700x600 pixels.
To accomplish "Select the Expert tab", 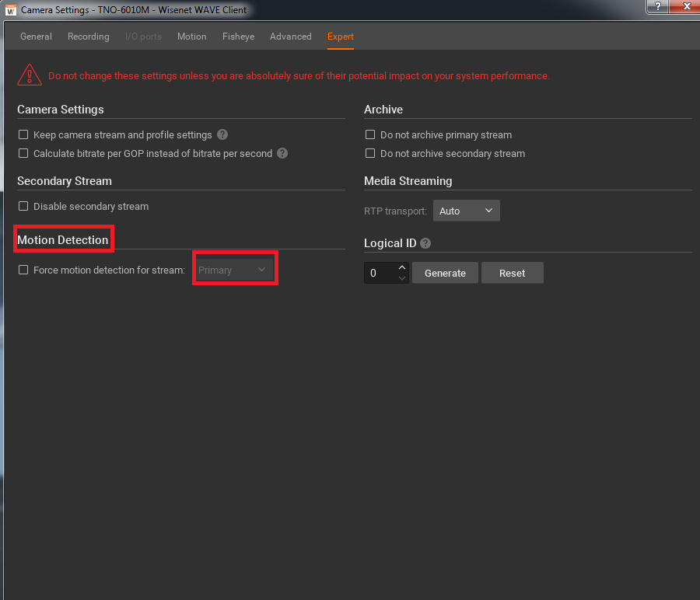I will (x=340, y=37).
